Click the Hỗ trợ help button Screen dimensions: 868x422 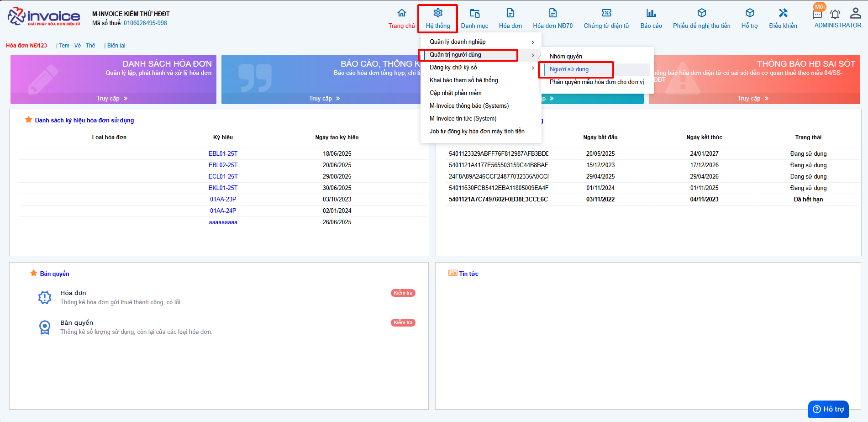[828, 409]
